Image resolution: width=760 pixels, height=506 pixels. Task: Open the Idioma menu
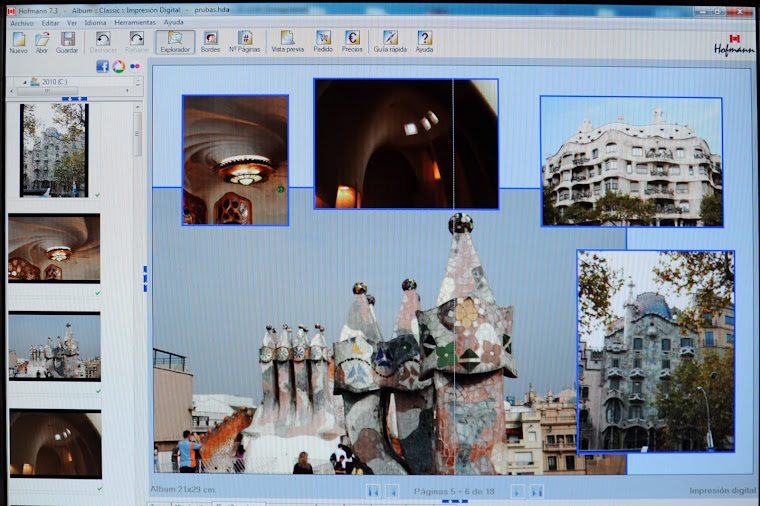coord(95,23)
